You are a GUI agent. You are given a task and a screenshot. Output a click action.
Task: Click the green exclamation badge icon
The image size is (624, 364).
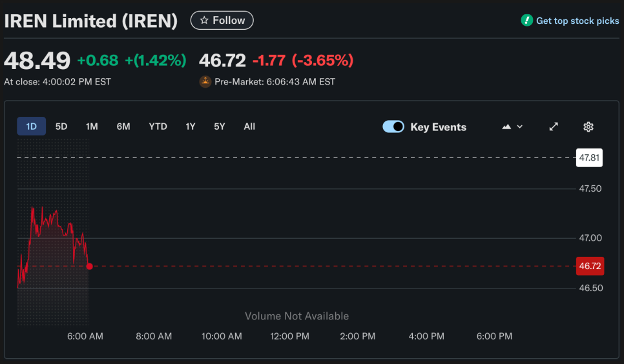[527, 21]
